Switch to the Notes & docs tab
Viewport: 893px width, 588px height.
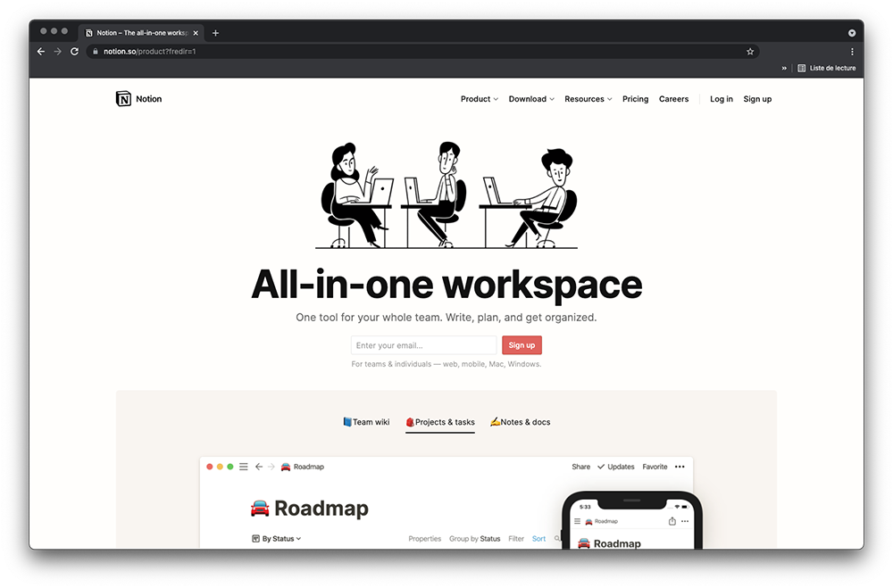(520, 422)
